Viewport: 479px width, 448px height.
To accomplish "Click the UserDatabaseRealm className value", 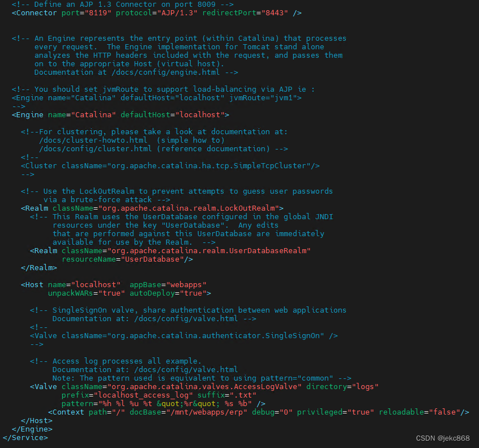I will click(x=209, y=250).
